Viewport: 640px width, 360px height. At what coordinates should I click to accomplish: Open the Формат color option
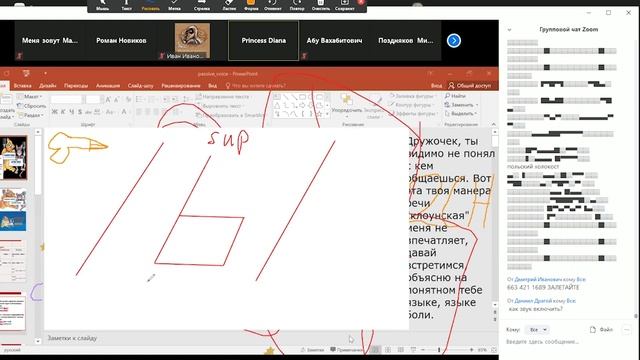coord(251,5)
